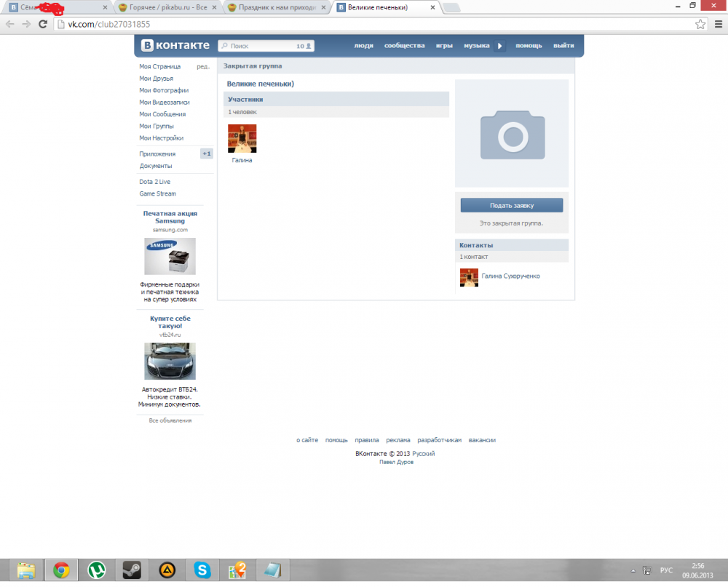Image resolution: width=728 pixels, height=587 pixels.
Task: Open Галина's member avatar thumbnail
Action: [242, 138]
